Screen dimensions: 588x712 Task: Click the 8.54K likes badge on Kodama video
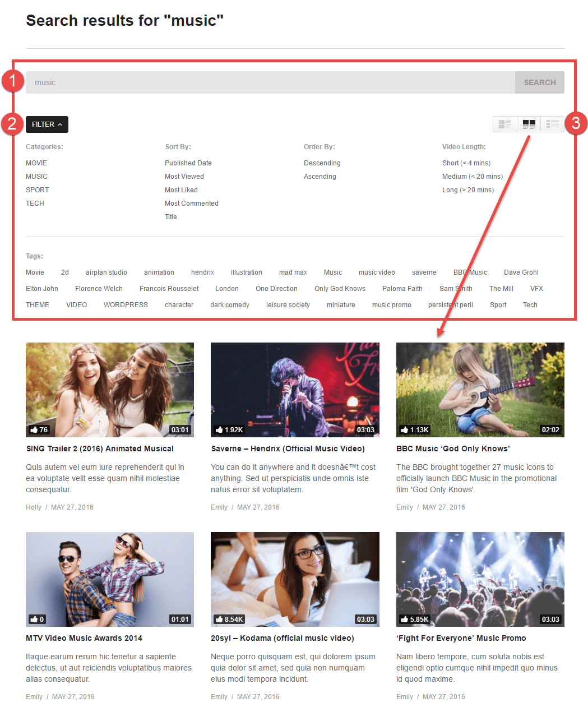pyautogui.click(x=229, y=619)
